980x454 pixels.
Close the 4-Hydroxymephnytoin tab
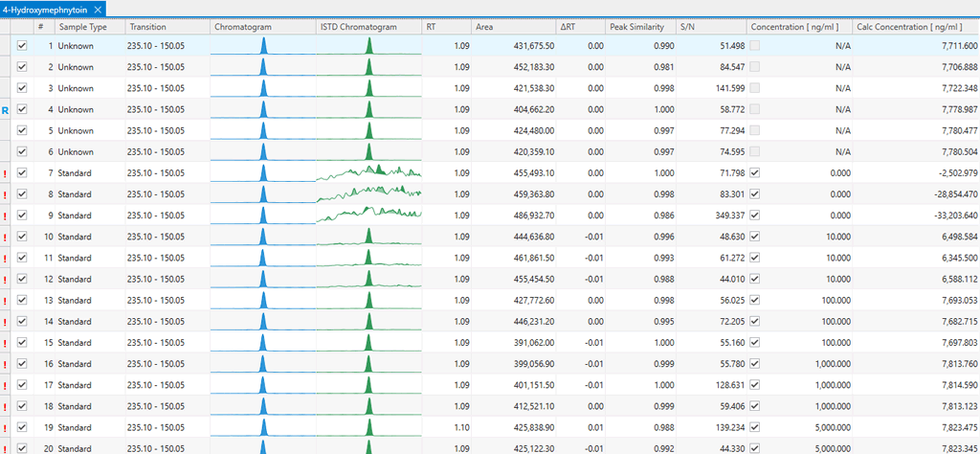[x=97, y=10]
